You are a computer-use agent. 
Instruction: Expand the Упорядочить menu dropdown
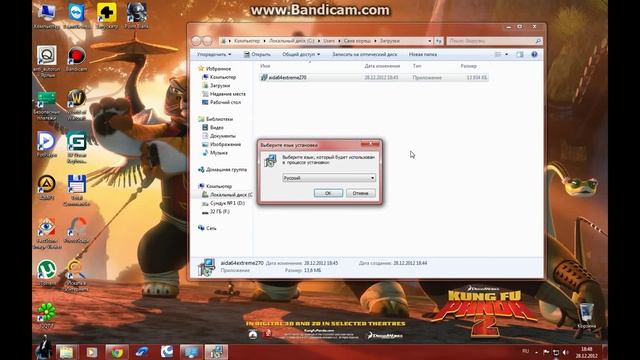214,54
